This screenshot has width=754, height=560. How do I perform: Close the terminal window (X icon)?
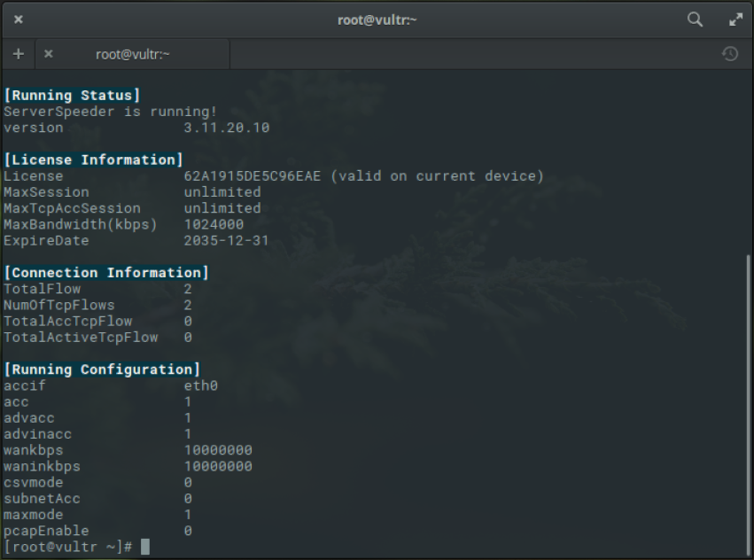(19, 19)
